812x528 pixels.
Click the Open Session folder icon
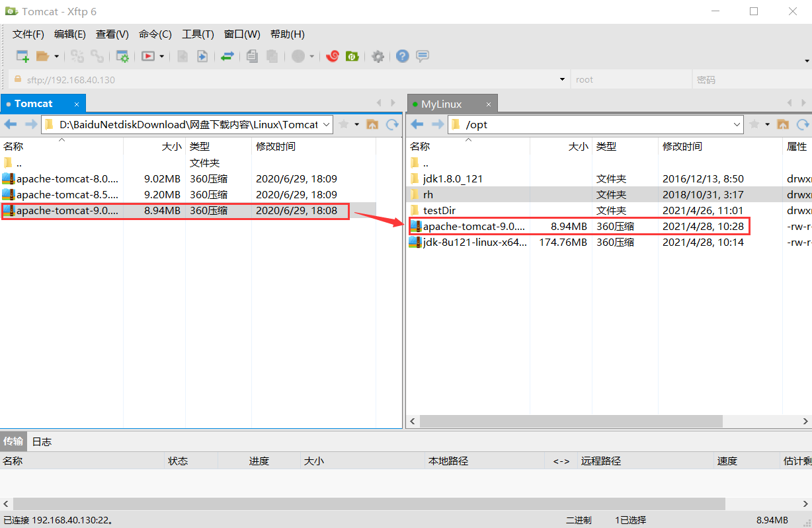43,56
